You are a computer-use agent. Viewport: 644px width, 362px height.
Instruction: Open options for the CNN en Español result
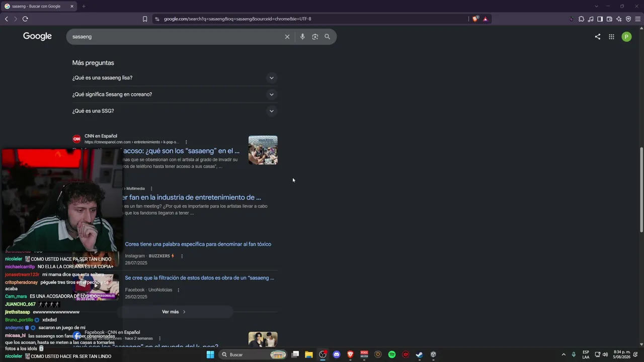coord(186,142)
